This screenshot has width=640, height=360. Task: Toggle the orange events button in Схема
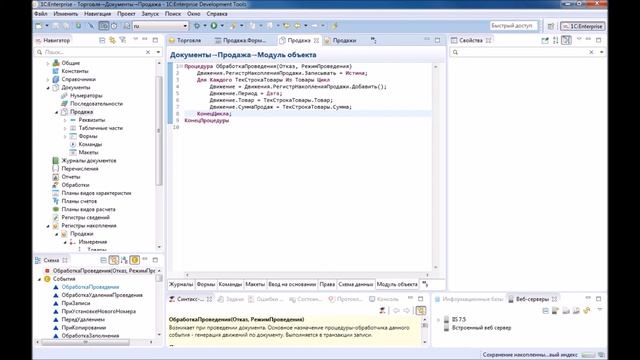134,260
